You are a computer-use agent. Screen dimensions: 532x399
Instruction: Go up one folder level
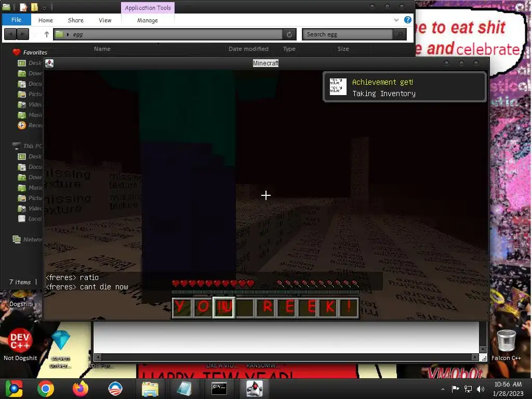point(46,34)
